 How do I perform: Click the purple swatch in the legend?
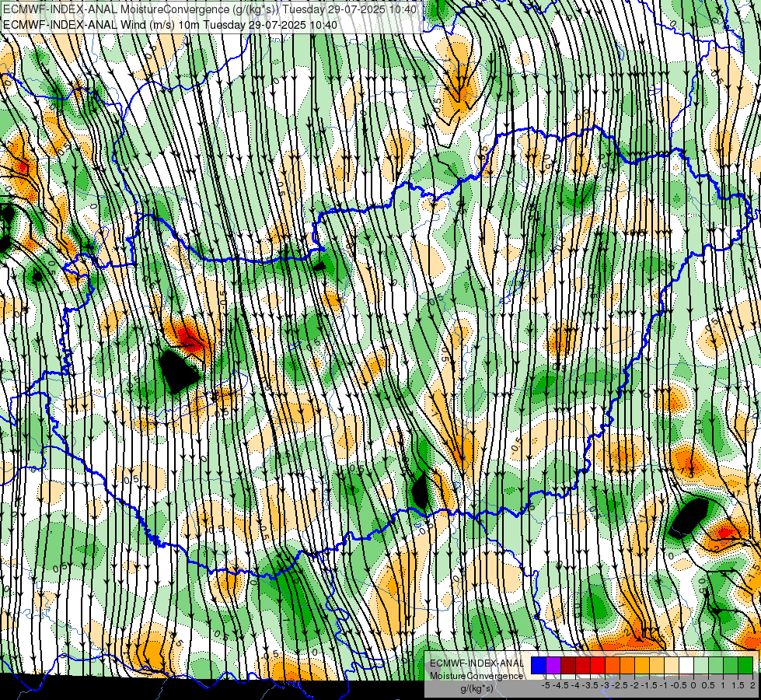coord(553,666)
